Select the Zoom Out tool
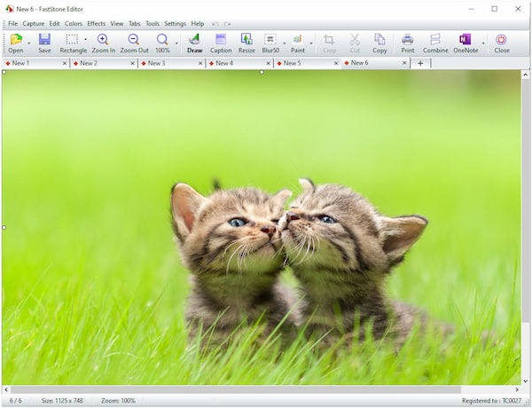 coord(134,41)
